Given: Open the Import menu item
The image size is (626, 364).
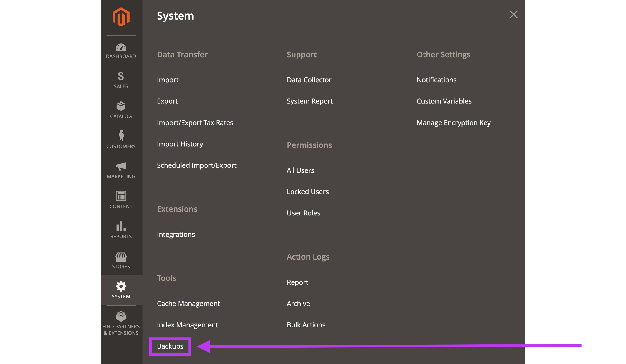Looking at the screenshot, I should pyautogui.click(x=168, y=80).
